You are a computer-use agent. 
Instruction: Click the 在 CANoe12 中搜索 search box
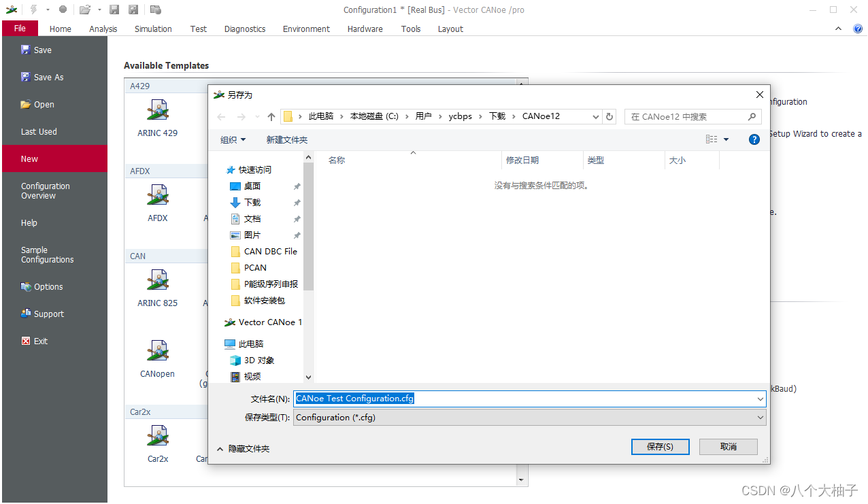coord(693,116)
